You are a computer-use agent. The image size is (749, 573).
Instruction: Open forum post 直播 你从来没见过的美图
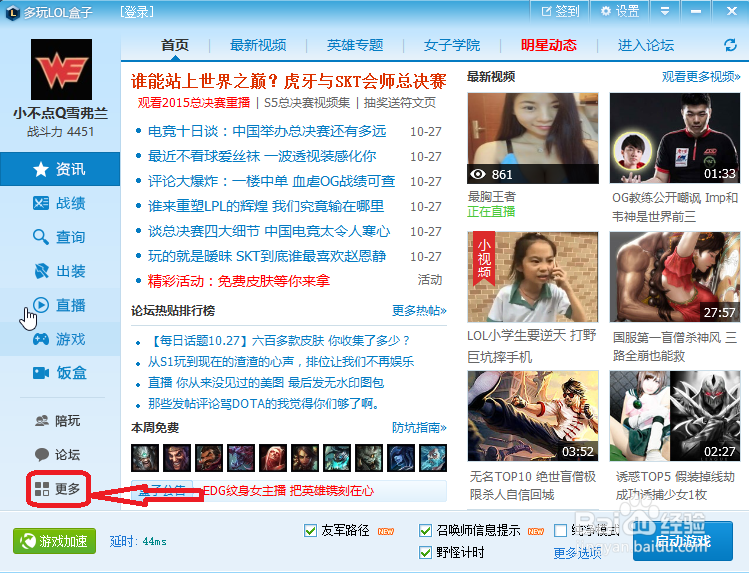(266, 382)
